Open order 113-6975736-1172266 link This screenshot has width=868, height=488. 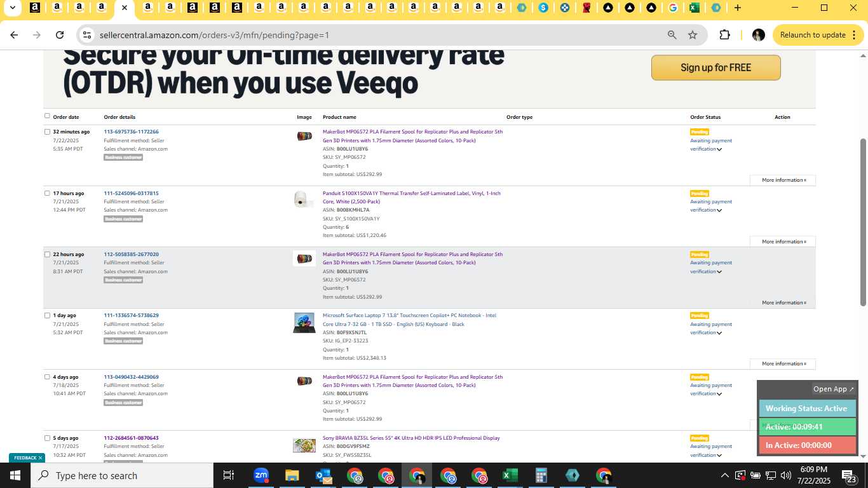pyautogui.click(x=132, y=132)
